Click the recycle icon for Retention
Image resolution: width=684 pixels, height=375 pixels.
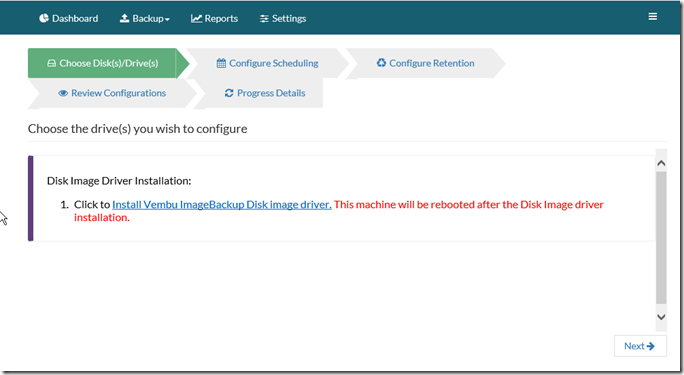(381, 63)
